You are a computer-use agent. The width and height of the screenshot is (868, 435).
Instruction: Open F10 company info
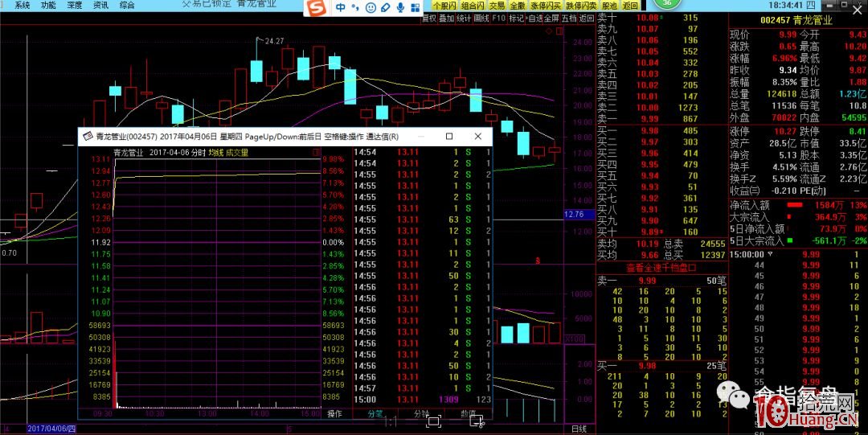[499, 18]
